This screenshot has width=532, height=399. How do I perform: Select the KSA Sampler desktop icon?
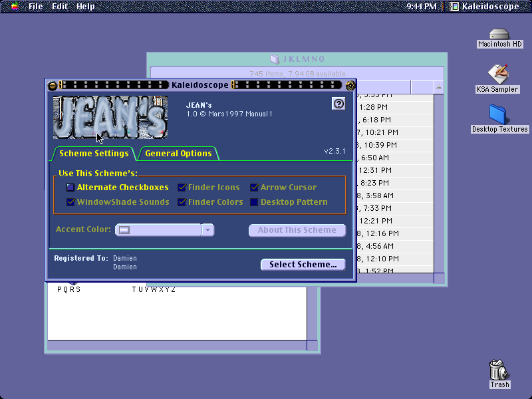pyautogui.click(x=497, y=74)
